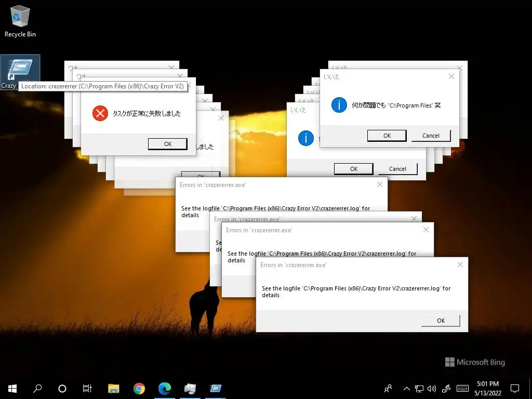Click the blue info icon in the front いいえ dialog

coord(339,105)
